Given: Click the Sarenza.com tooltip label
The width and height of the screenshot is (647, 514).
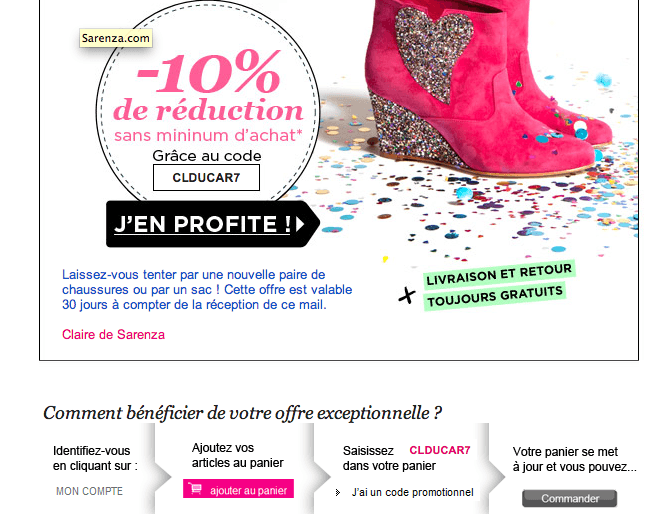Looking at the screenshot, I should coord(116,38).
